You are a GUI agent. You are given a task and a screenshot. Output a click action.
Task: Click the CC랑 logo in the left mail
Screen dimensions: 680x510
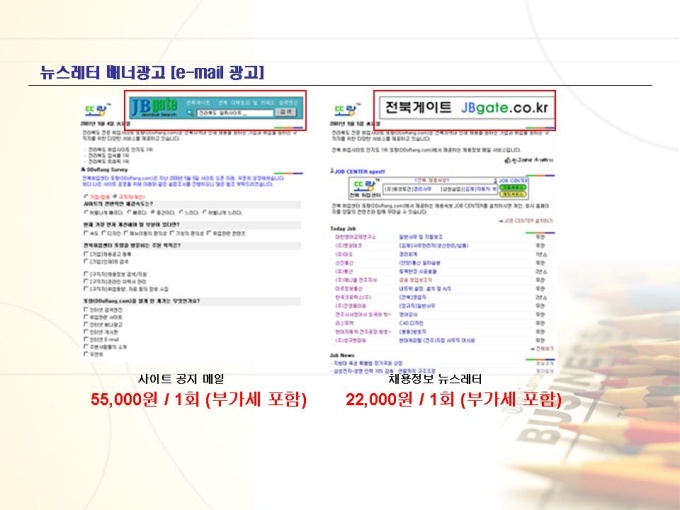click(97, 110)
